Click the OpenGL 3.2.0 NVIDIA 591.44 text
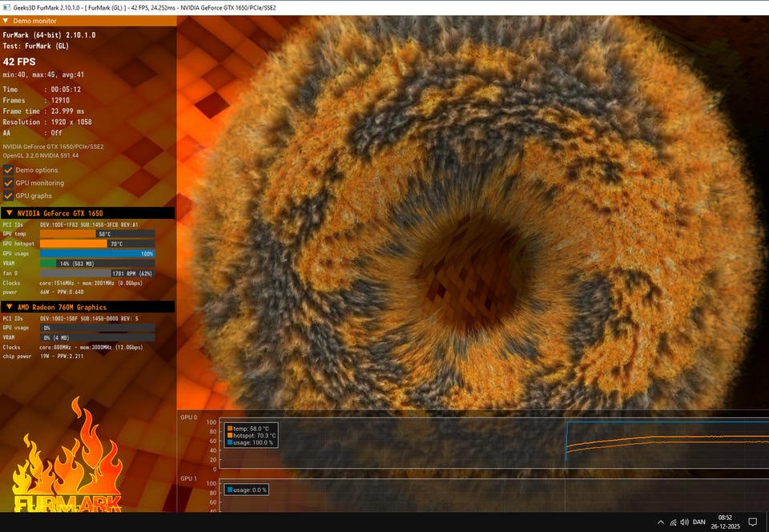 [41, 155]
